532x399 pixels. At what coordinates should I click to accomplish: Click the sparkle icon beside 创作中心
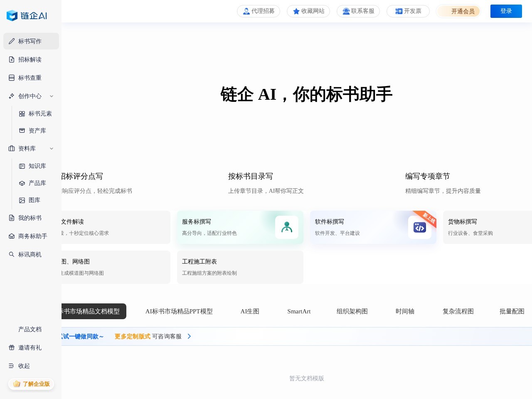12,96
